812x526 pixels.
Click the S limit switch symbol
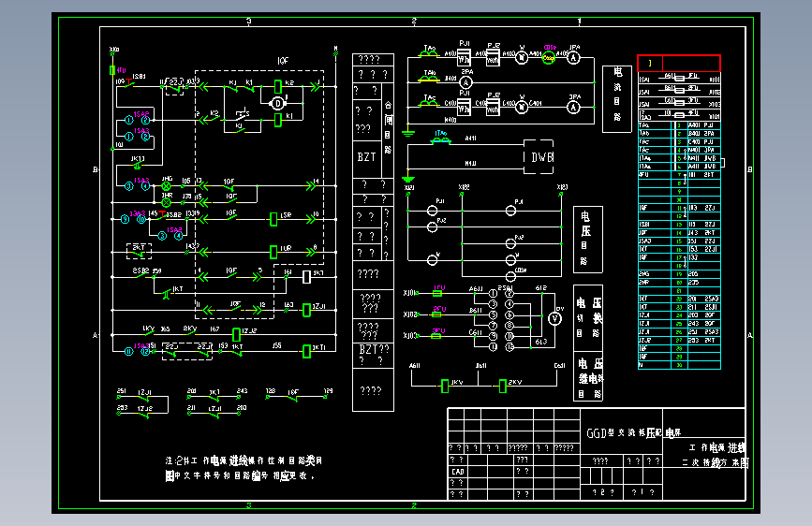tap(242, 112)
